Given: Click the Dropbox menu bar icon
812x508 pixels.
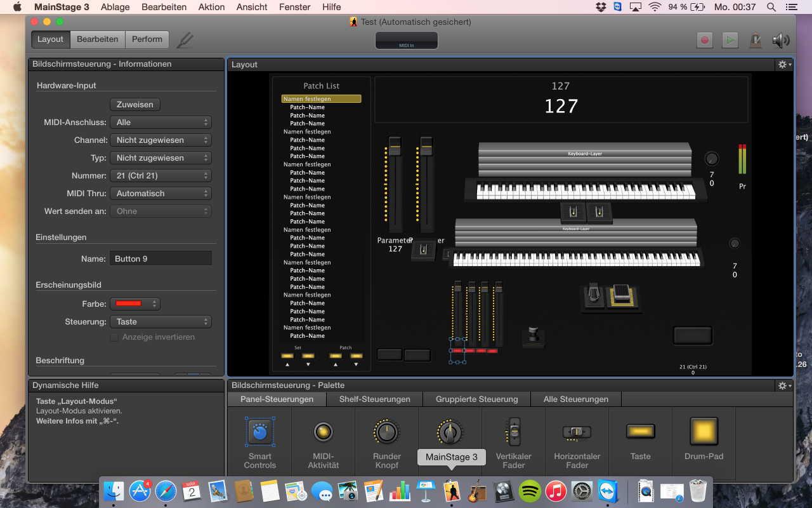Looking at the screenshot, I should [601, 7].
